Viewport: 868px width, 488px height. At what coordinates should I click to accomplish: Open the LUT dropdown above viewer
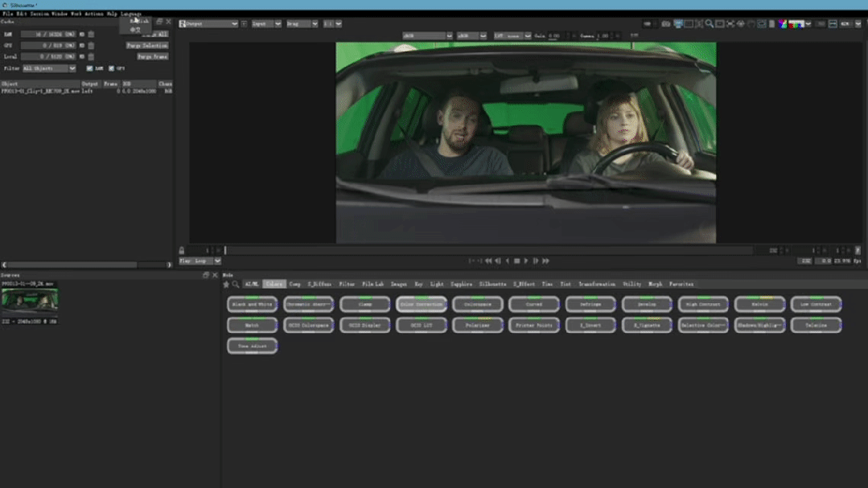pyautogui.click(x=512, y=36)
